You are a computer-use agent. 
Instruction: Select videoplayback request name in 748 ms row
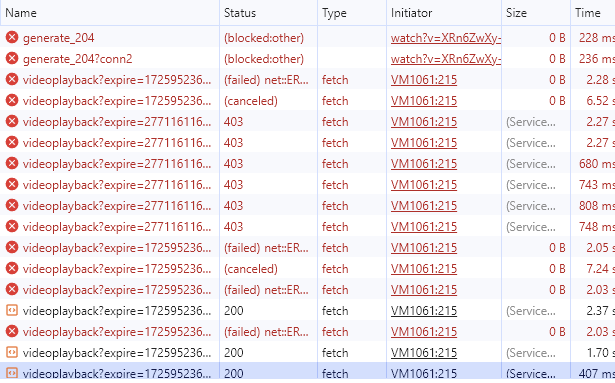pyautogui.click(x=117, y=227)
